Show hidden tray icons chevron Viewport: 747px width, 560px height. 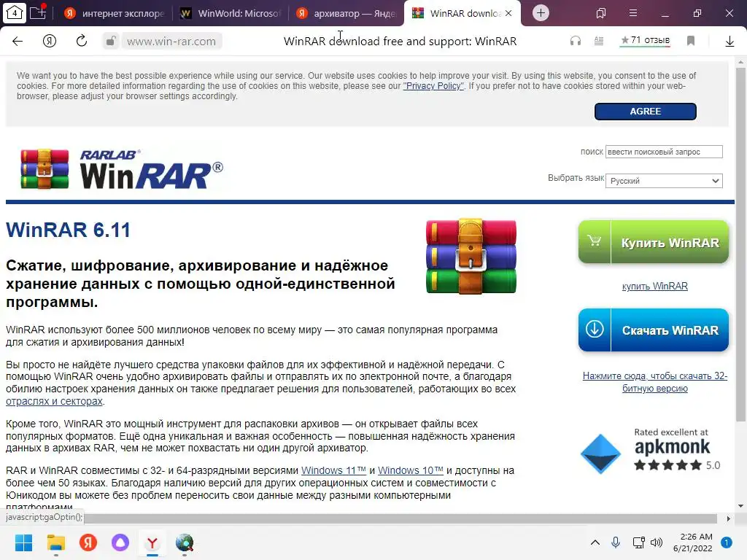coord(595,542)
